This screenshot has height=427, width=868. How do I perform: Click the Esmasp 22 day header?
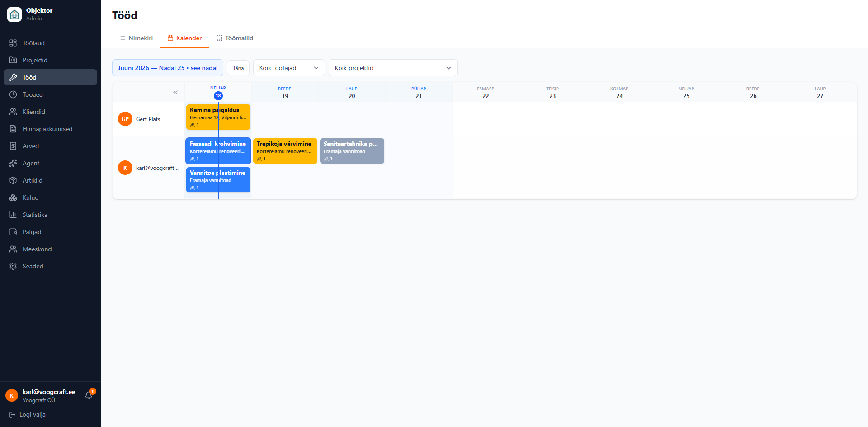[x=486, y=92]
